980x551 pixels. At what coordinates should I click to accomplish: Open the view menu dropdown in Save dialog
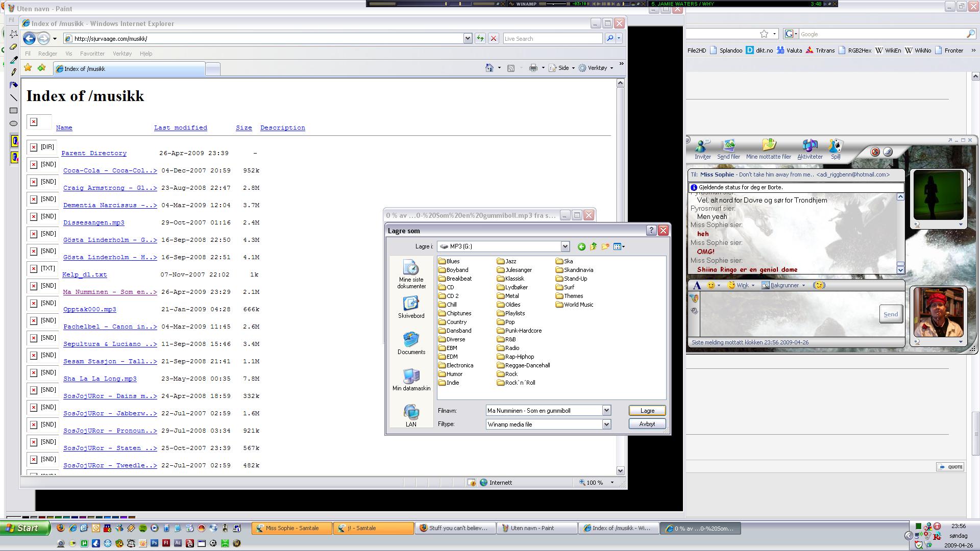(x=619, y=246)
